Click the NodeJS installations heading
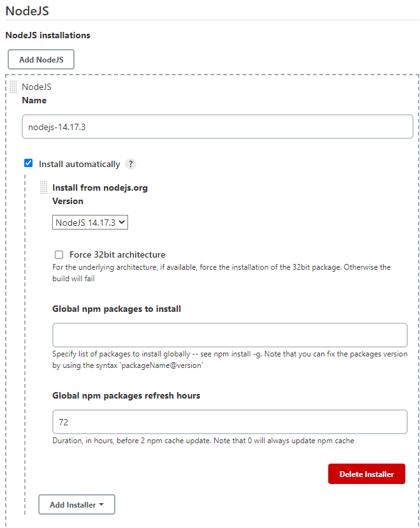 coord(48,35)
